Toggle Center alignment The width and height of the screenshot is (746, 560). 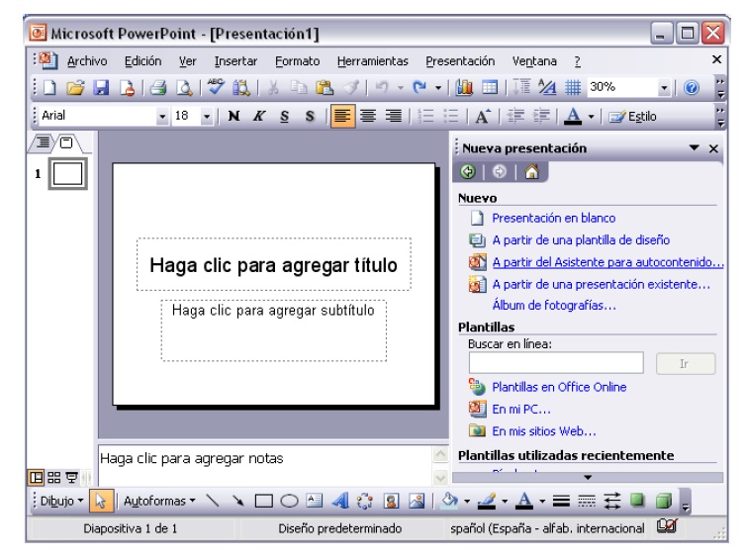[368, 116]
